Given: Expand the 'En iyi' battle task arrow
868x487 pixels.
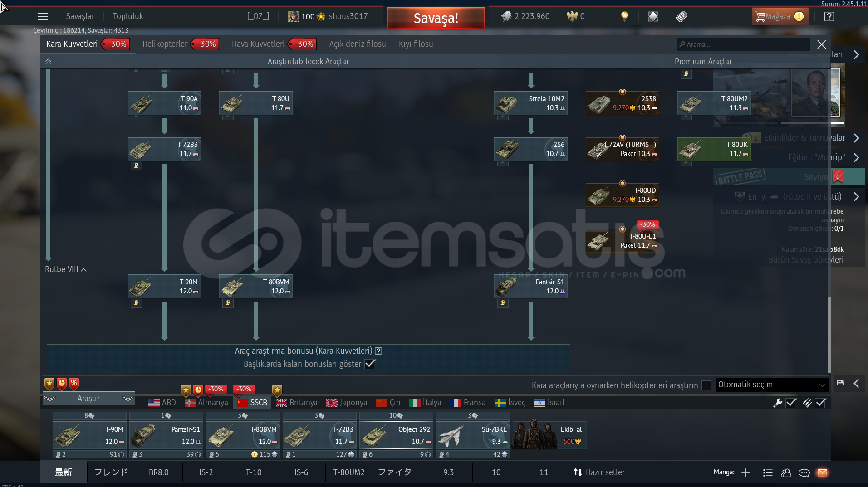Looking at the screenshot, I should (856, 197).
